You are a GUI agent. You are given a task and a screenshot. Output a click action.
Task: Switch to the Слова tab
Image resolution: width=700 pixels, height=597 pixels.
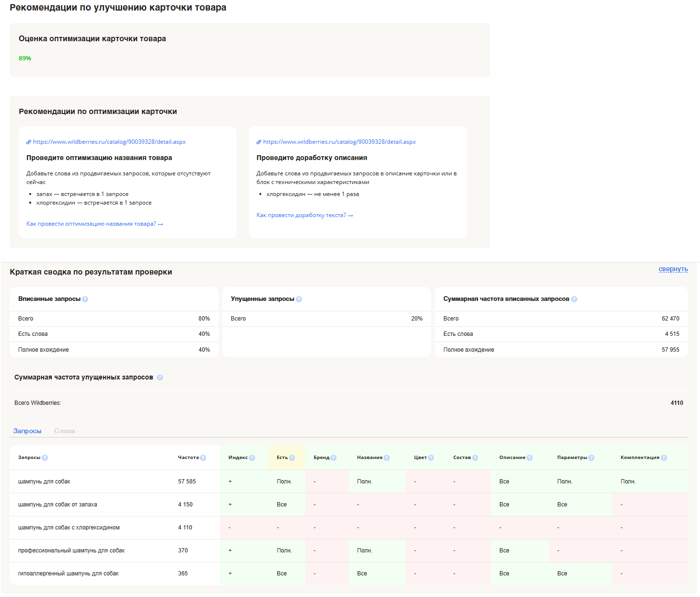65,431
